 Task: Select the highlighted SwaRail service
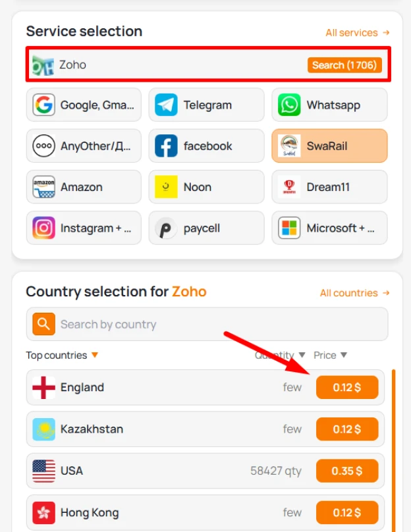pyautogui.click(x=329, y=146)
